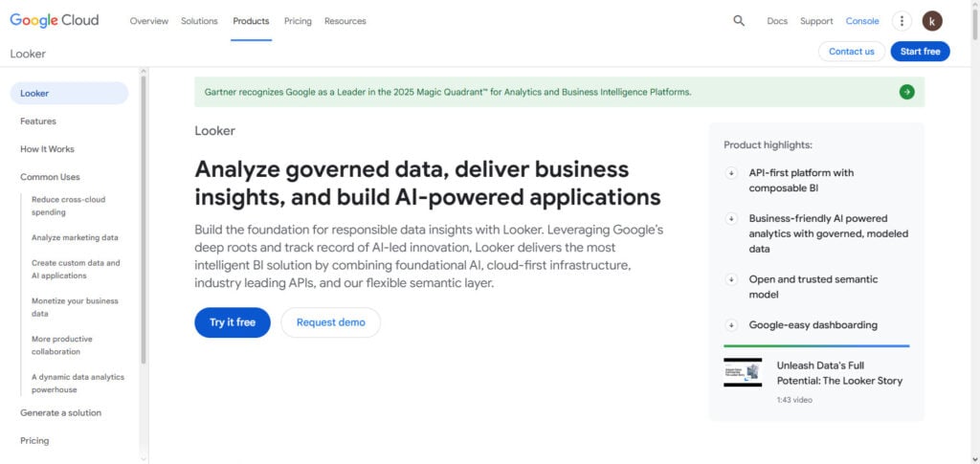Image resolution: width=980 pixels, height=464 pixels.
Task: Open Create custom data and AI applications
Action: coord(76,269)
